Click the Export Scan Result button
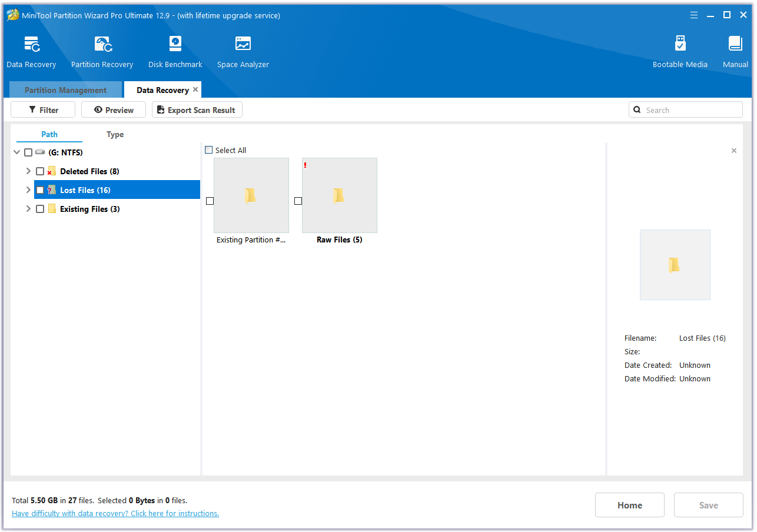 pos(197,110)
